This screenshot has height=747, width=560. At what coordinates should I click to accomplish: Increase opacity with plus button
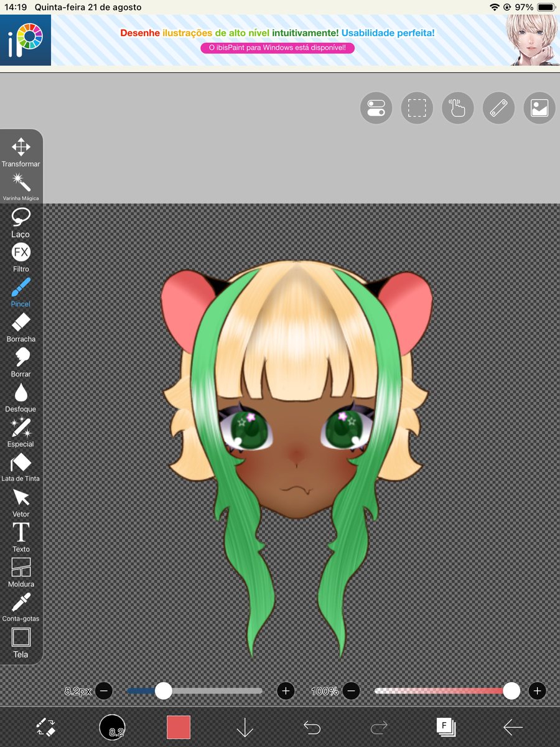pos(537,690)
